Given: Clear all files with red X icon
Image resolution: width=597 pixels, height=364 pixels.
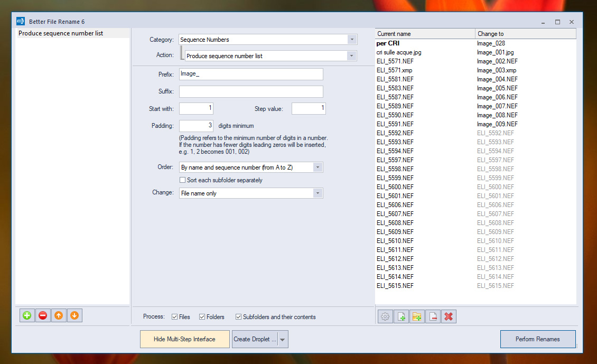Looking at the screenshot, I should (449, 316).
